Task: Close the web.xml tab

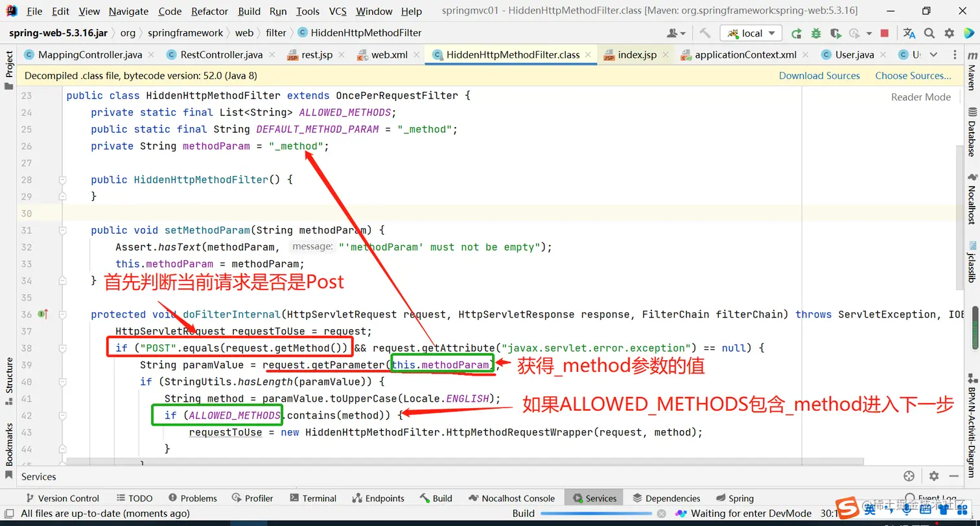Action: pos(416,55)
